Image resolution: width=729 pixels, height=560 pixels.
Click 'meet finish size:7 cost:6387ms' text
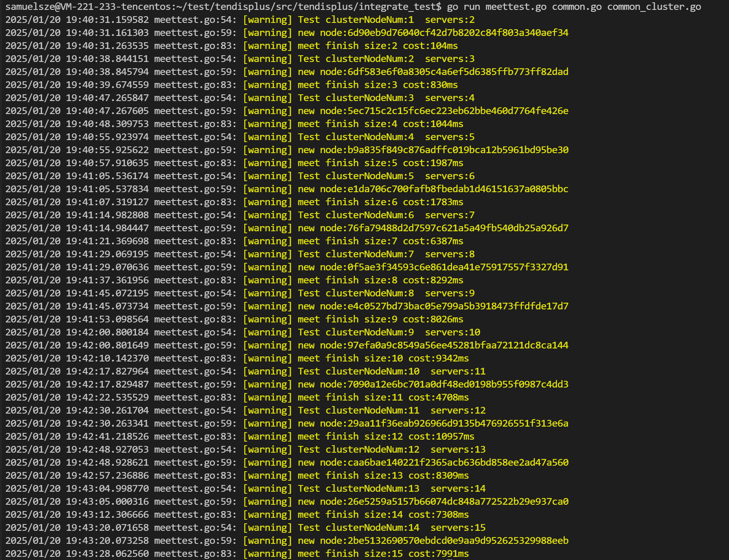coord(380,241)
